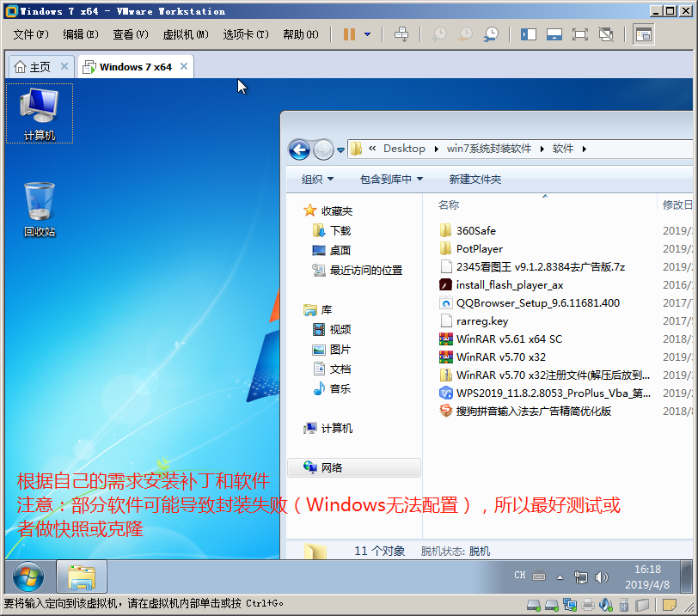Open the Windows Start menu orb
The height and width of the screenshot is (616, 698).
pos(28,576)
